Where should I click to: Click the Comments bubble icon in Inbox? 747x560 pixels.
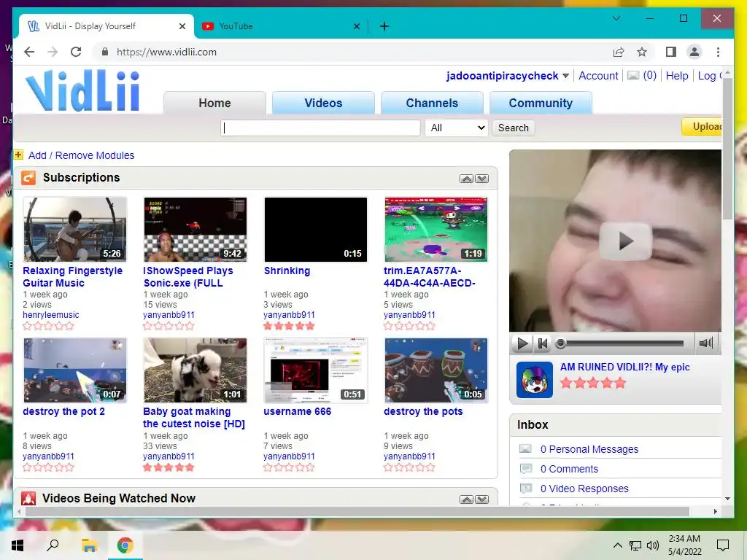[525, 469]
